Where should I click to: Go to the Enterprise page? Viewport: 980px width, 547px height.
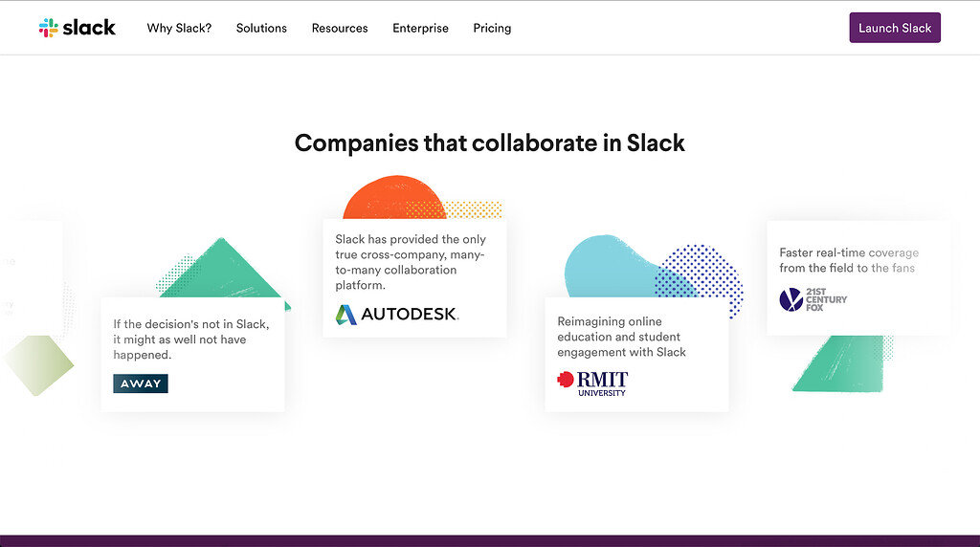click(x=421, y=28)
